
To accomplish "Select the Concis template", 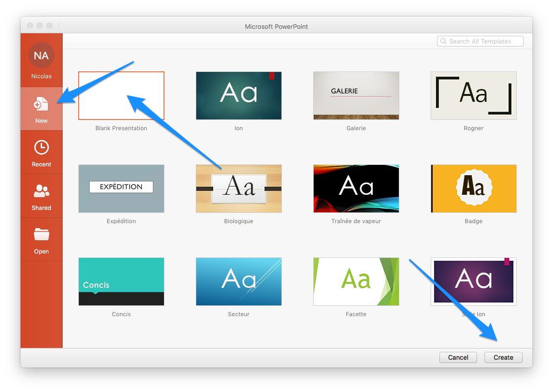I will click(x=121, y=281).
